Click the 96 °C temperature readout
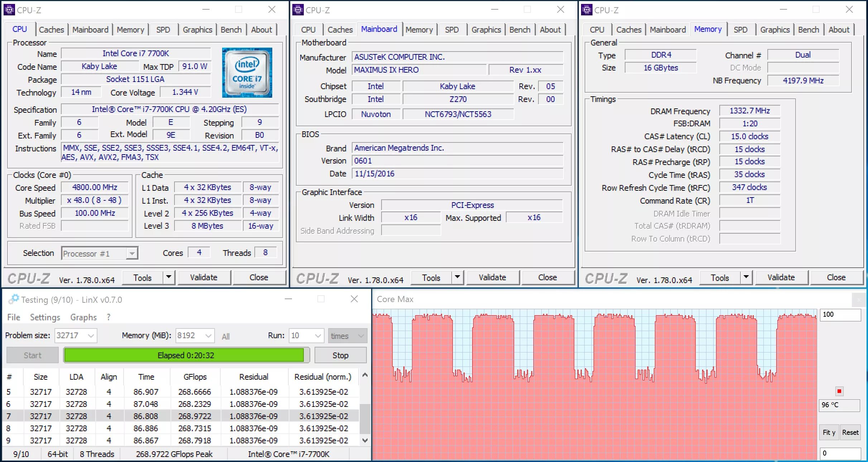This screenshot has width=868, height=462. pyautogui.click(x=839, y=405)
